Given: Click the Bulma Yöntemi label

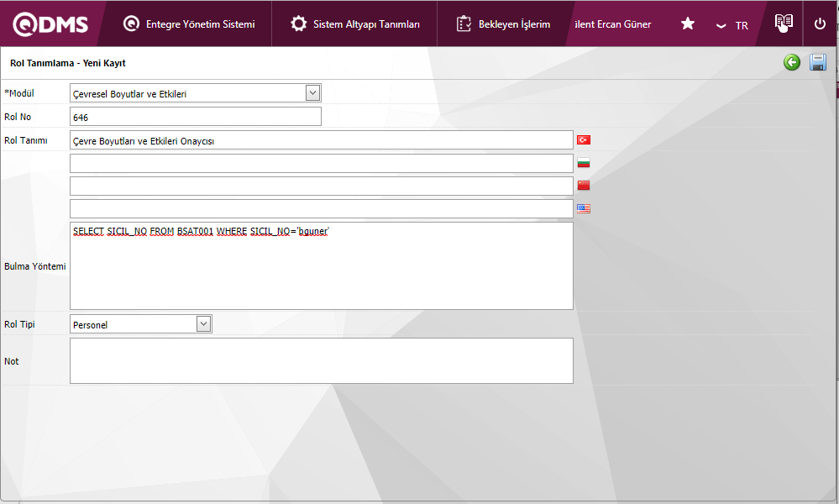Looking at the screenshot, I should 34,266.
